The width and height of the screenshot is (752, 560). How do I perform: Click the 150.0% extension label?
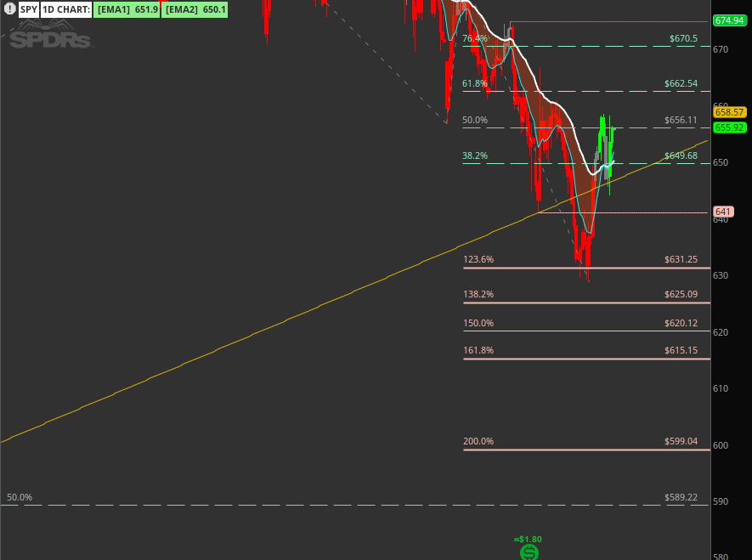click(x=478, y=323)
